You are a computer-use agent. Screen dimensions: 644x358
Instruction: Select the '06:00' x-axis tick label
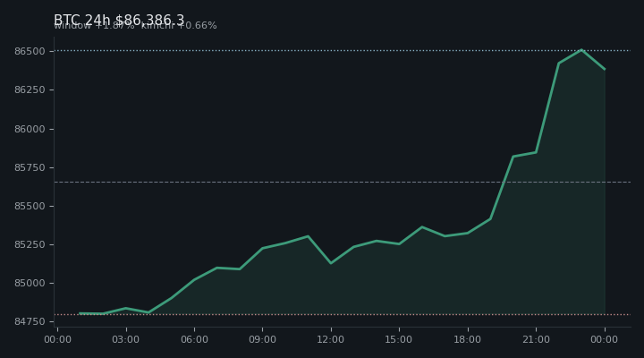[194, 339]
